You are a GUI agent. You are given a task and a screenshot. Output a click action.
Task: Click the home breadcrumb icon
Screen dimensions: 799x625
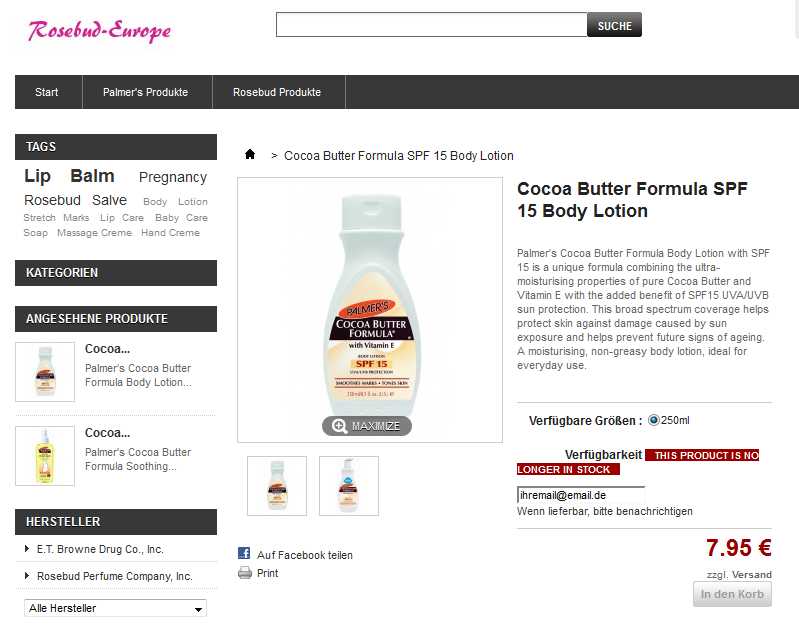250,154
